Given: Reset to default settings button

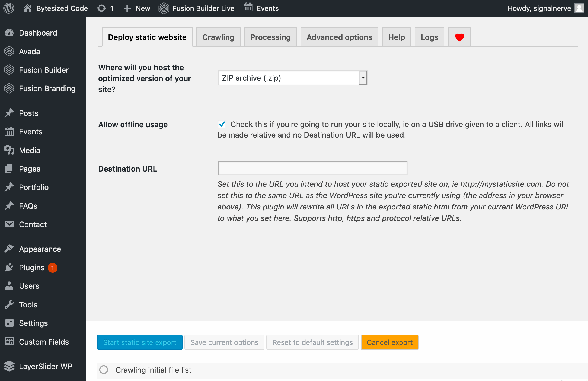Looking at the screenshot, I should tap(312, 342).
